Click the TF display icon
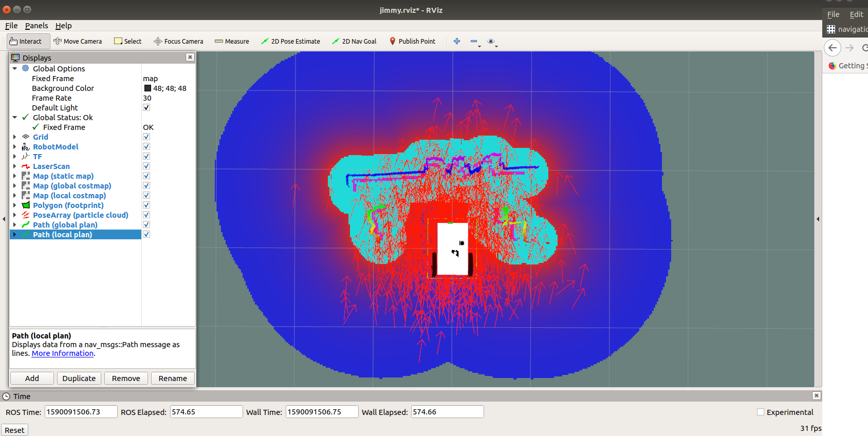The image size is (868, 436). (26, 157)
